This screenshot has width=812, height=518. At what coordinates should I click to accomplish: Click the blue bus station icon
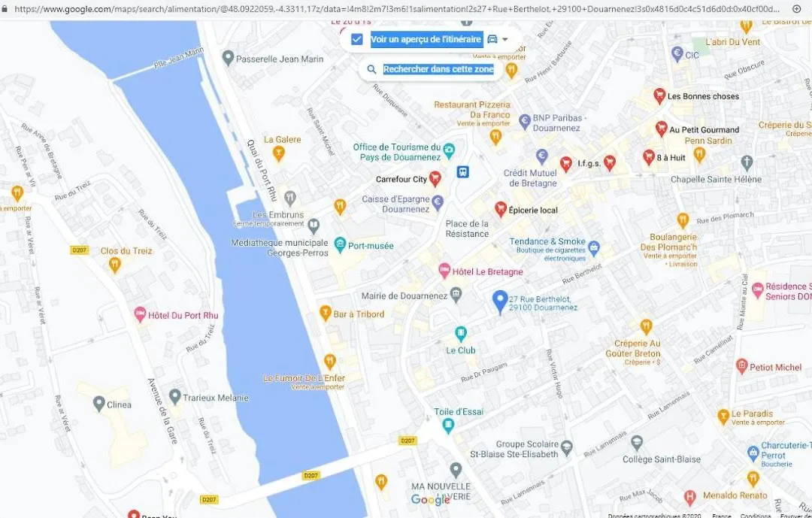463,171
